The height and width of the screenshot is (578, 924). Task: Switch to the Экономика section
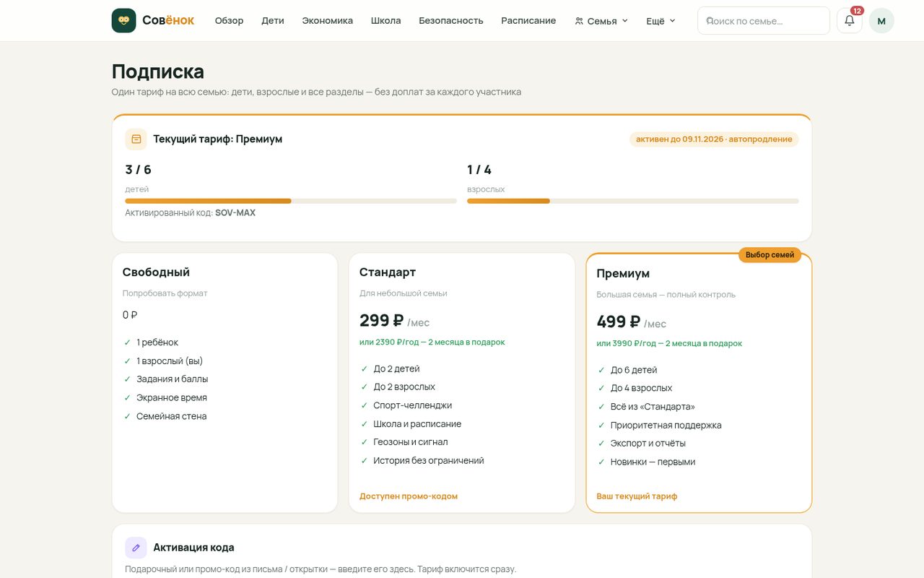tap(328, 20)
